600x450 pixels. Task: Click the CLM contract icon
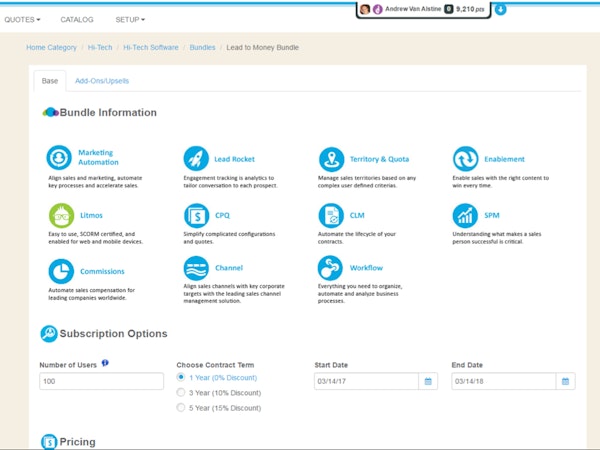(x=331, y=215)
